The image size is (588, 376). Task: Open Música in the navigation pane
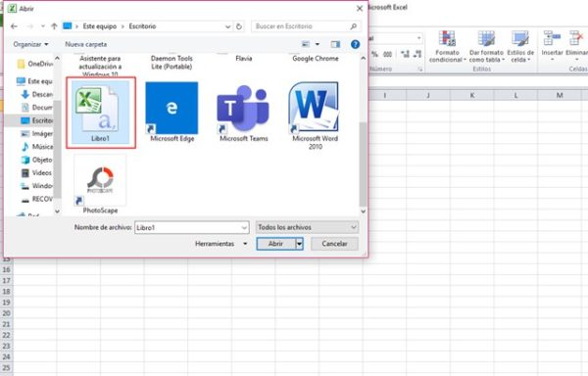(37, 147)
